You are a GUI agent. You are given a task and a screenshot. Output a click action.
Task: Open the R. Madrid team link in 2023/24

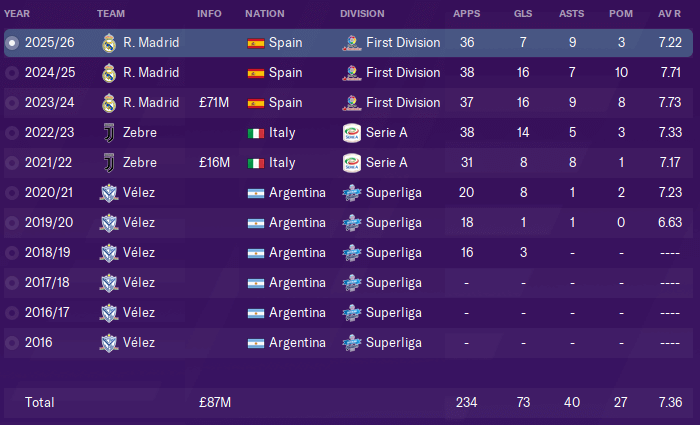click(x=151, y=103)
